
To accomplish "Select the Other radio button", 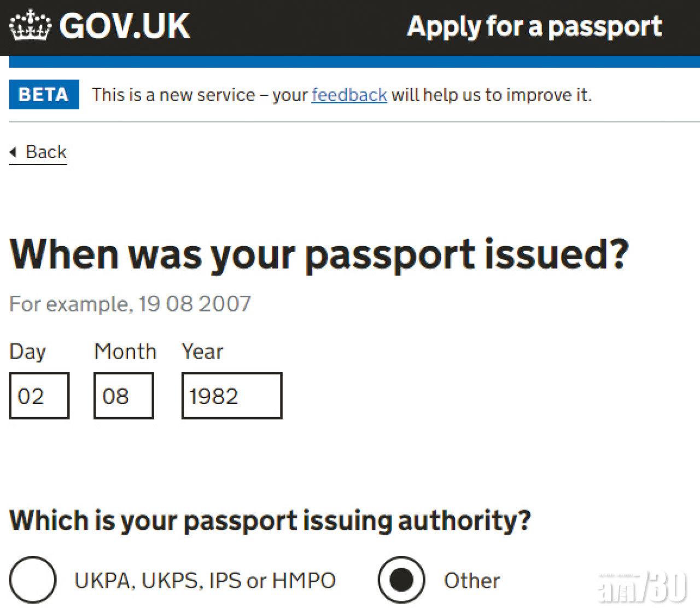I will click(401, 580).
